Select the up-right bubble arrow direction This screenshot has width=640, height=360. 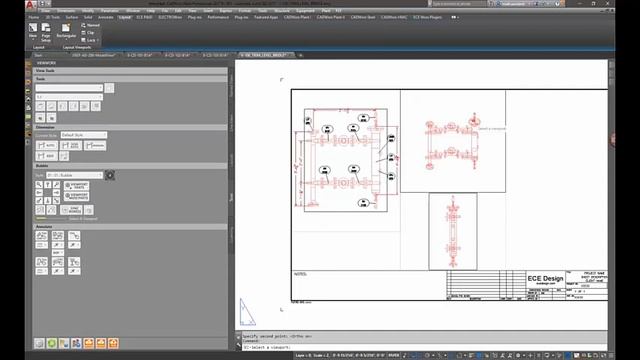[x=56, y=185]
